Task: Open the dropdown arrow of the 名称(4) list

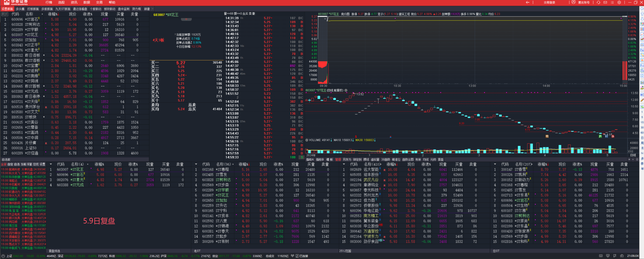Action: click(x=51, y=164)
